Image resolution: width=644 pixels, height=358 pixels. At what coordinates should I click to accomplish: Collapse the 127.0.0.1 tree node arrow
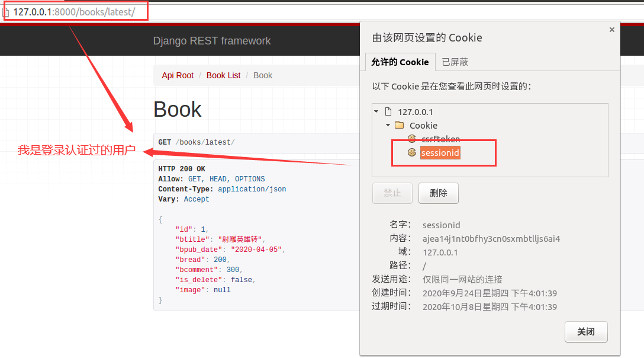click(376, 111)
